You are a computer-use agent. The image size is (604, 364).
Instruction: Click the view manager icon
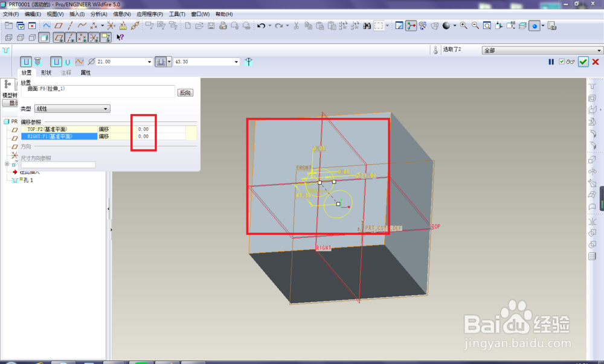pos(552,26)
